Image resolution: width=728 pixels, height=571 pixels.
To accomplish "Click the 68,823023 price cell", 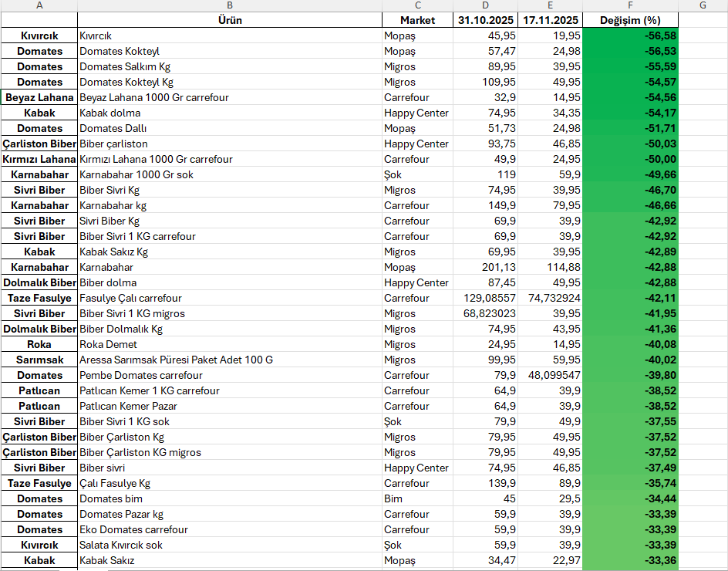I will [x=485, y=313].
